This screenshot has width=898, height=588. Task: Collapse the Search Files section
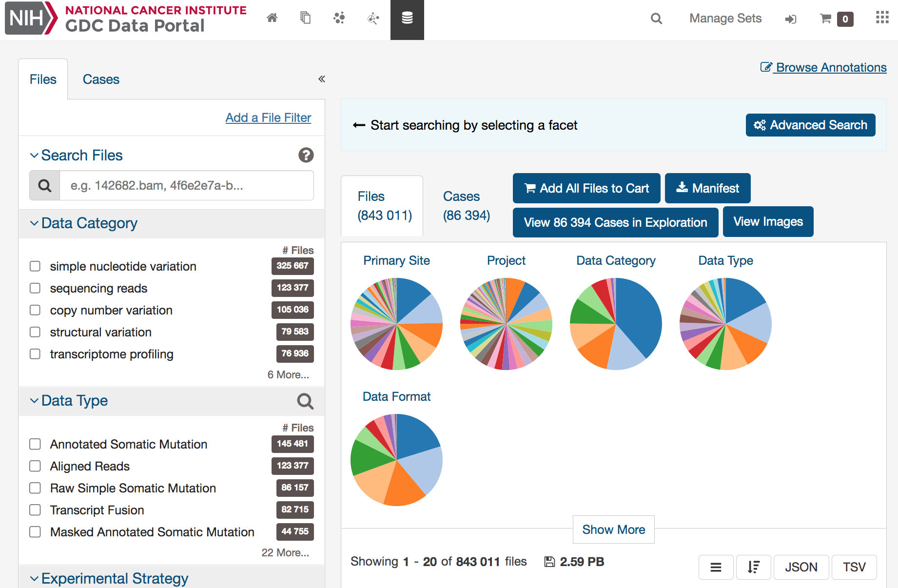coord(34,155)
